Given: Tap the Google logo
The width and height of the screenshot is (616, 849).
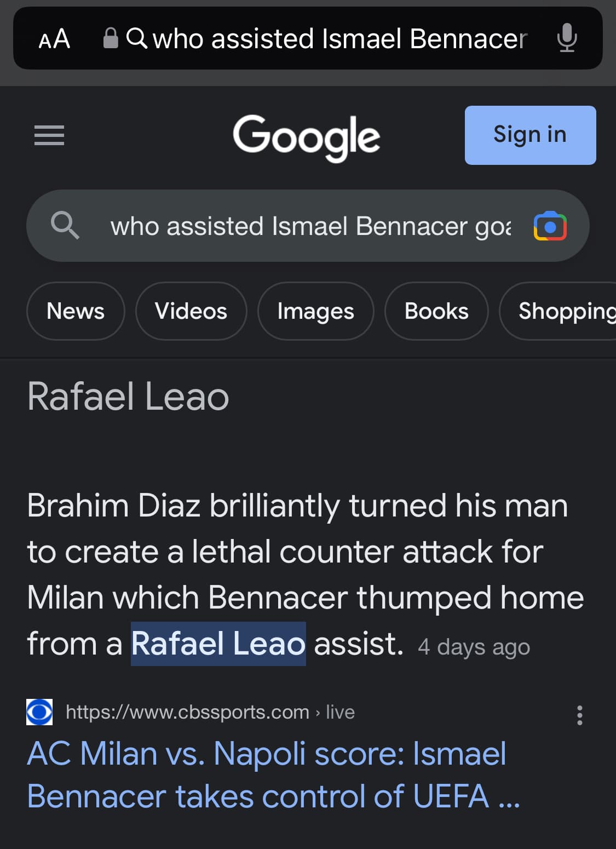Looking at the screenshot, I should (306, 137).
